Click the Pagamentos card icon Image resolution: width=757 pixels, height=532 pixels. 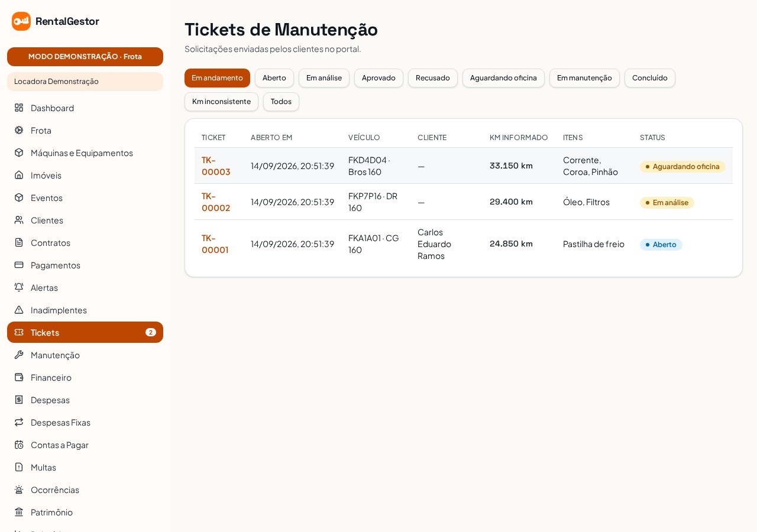coord(19,265)
